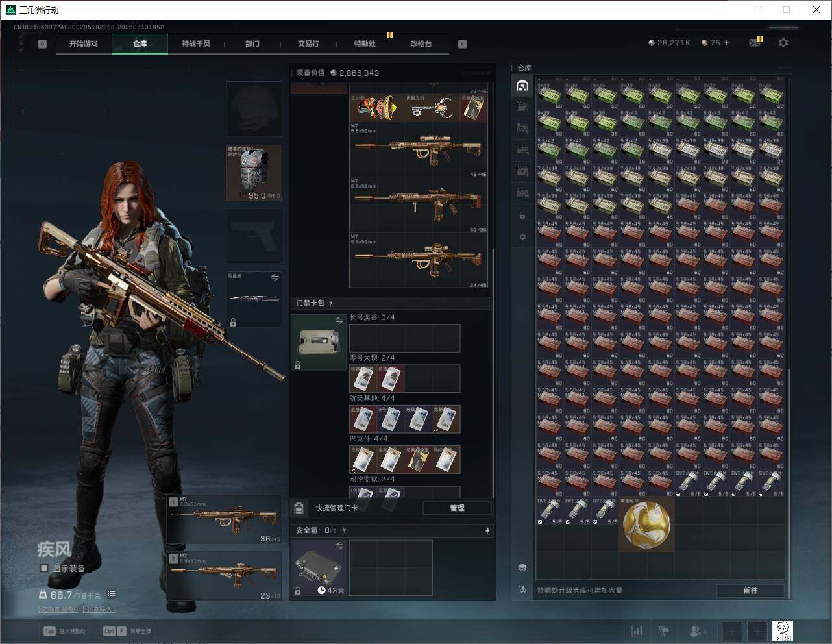This screenshot has height=644, width=832.
Task: Click the help question mark beside 门禁卡包
Action: 331,303
